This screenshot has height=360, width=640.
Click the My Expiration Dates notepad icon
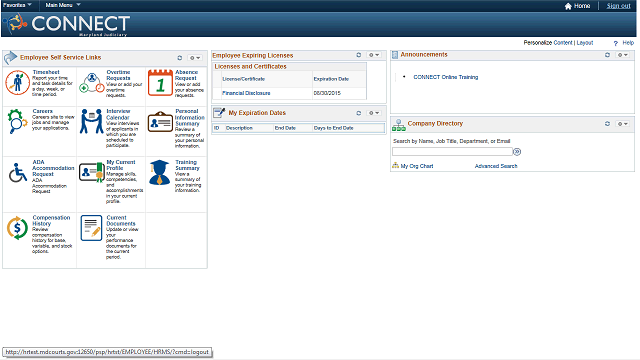click(x=219, y=112)
